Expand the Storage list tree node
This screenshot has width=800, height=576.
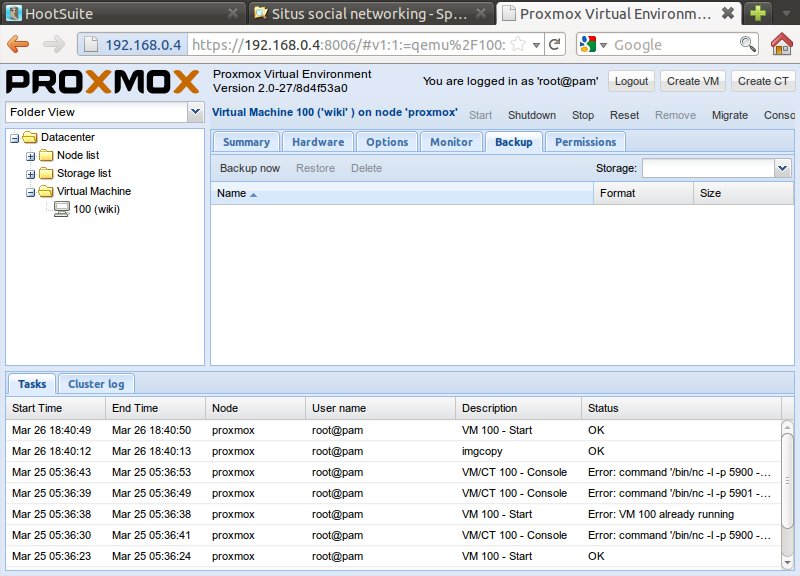pos(30,173)
